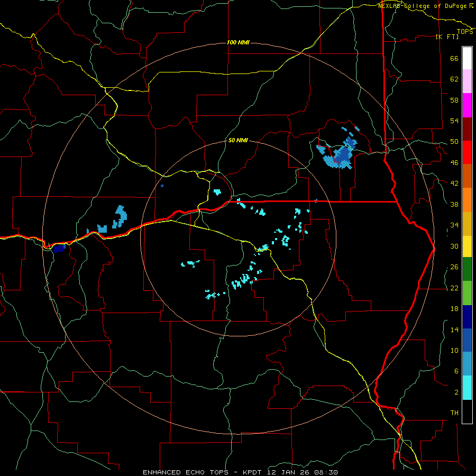The width and height of the screenshot is (476, 476).
Task: Click the NEXLAB-College of DuPage credit text
Action: coord(425,6)
